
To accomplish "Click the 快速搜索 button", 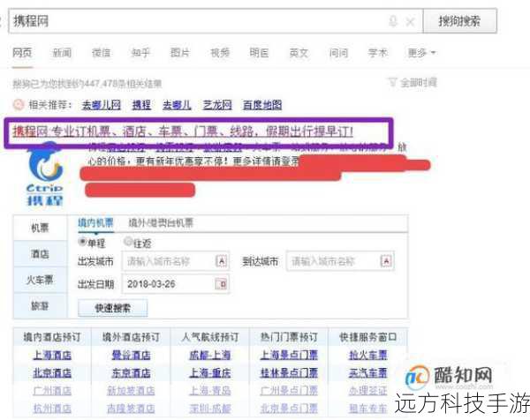I will (112, 308).
